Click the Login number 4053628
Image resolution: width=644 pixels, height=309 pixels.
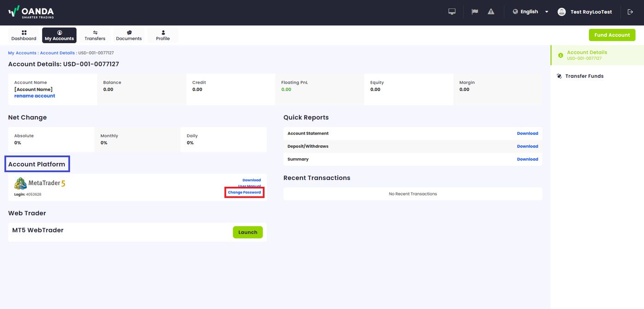[34, 195]
